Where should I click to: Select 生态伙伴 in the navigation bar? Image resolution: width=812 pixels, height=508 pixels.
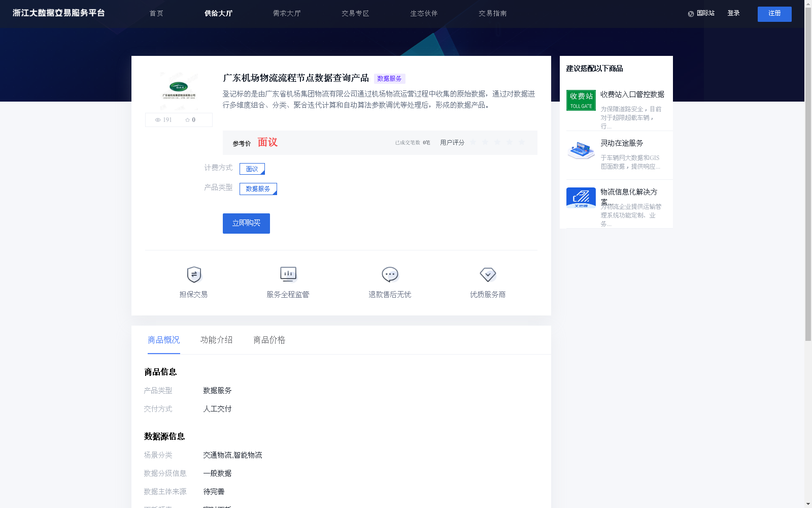click(424, 14)
